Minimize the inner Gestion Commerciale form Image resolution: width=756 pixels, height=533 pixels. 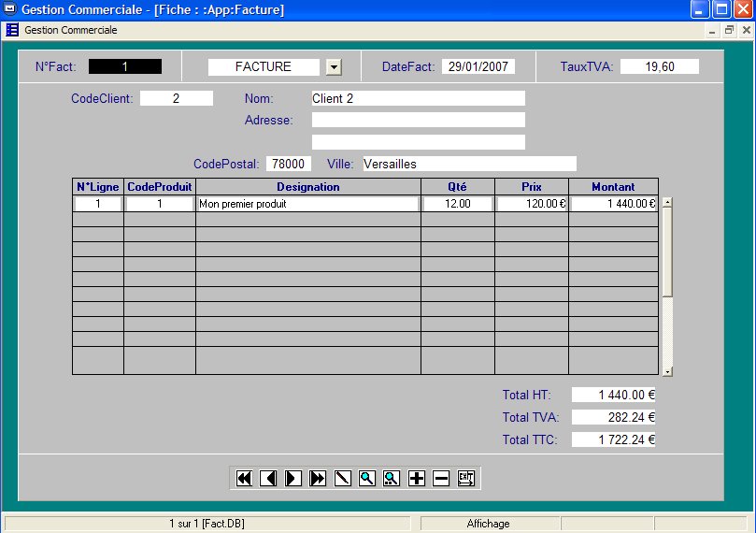[x=712, y=30]
